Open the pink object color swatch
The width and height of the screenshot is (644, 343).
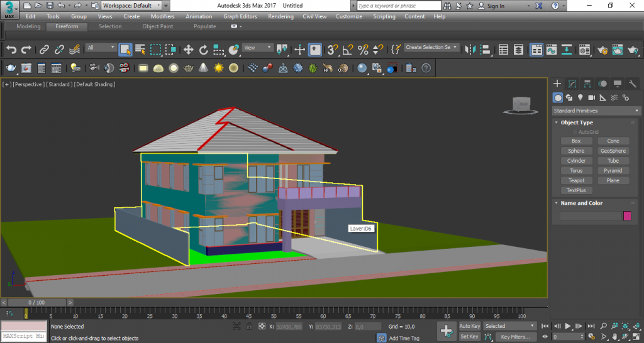(627, 216)
